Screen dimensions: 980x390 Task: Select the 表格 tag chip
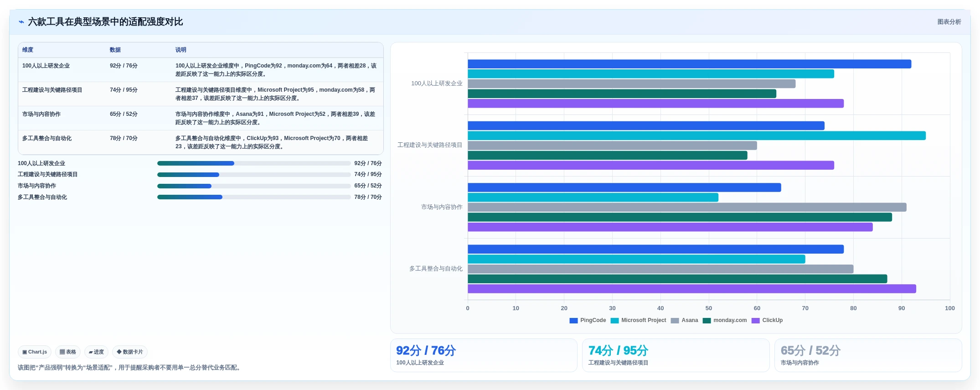[68, 352]
